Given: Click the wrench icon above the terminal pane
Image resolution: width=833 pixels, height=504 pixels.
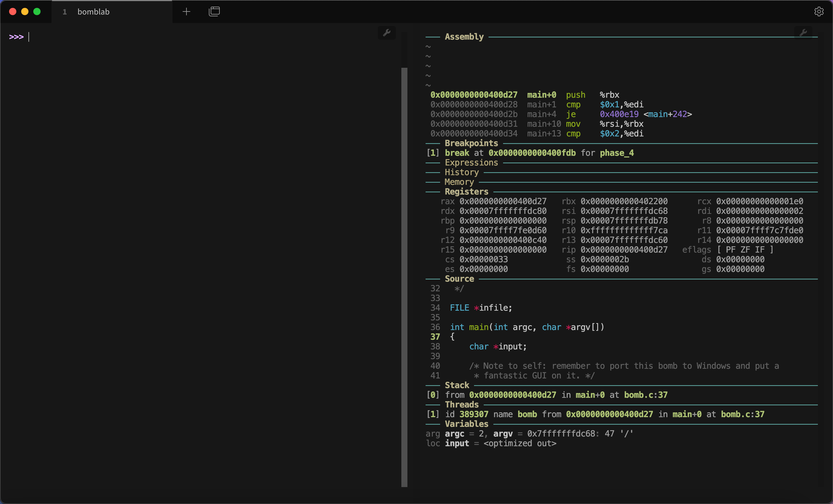Looking at the screenshot, I should pos(387,33).
